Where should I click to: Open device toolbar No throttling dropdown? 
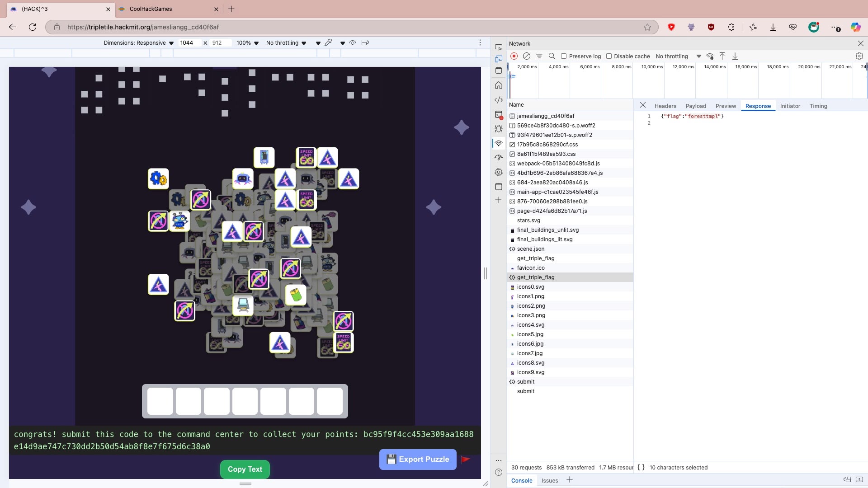pos(286,43)
